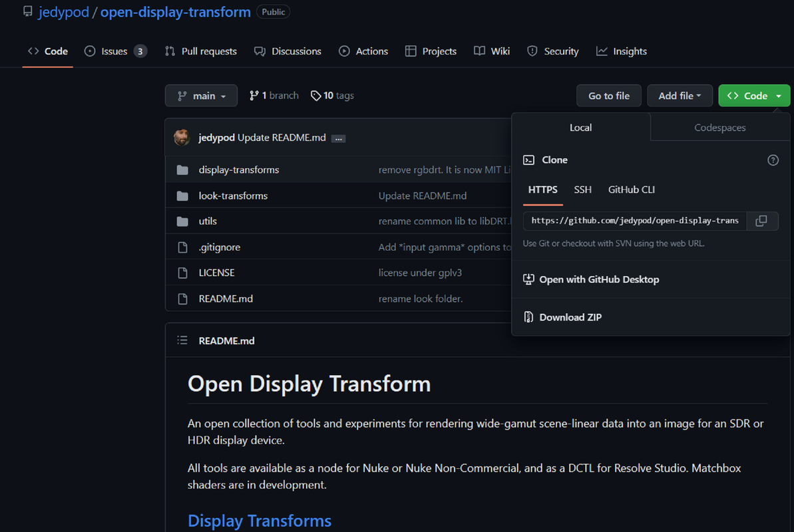View the 10 tags link
Image resolution: width=794 pixels, height=532 pixels.
[332, 96]
